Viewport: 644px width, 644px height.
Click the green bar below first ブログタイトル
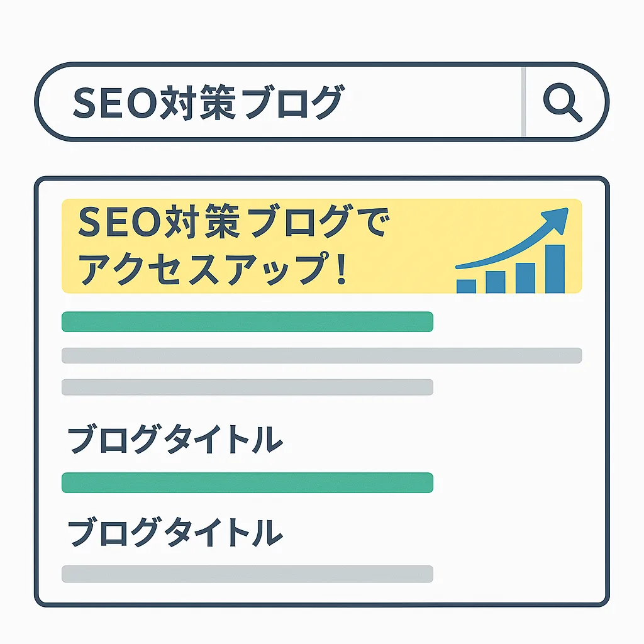tap(247, 482)
